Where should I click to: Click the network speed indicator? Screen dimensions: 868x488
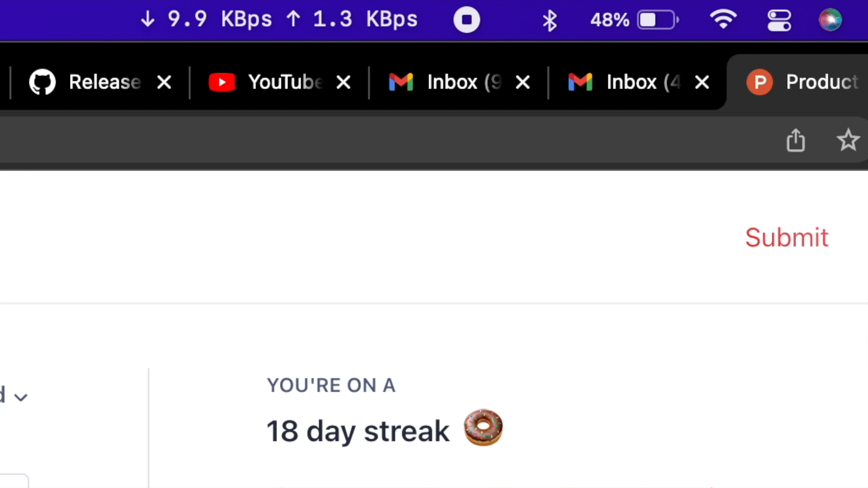coord(278,19)
